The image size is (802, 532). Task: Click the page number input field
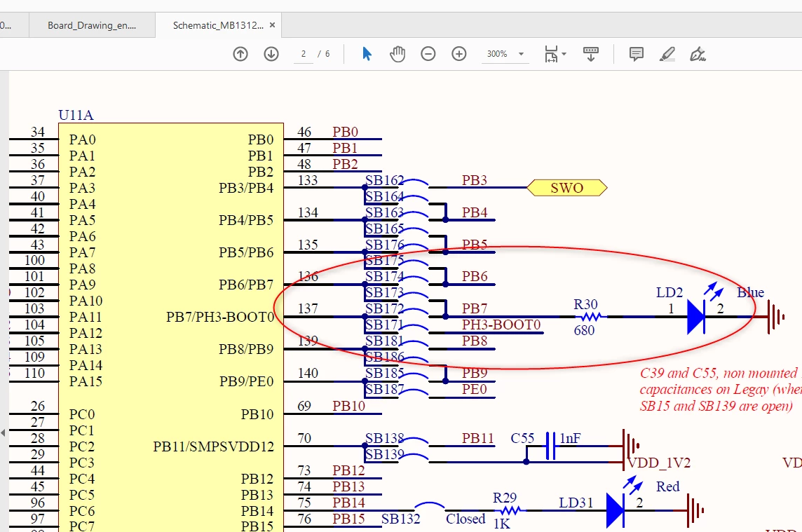click(304, 54)
